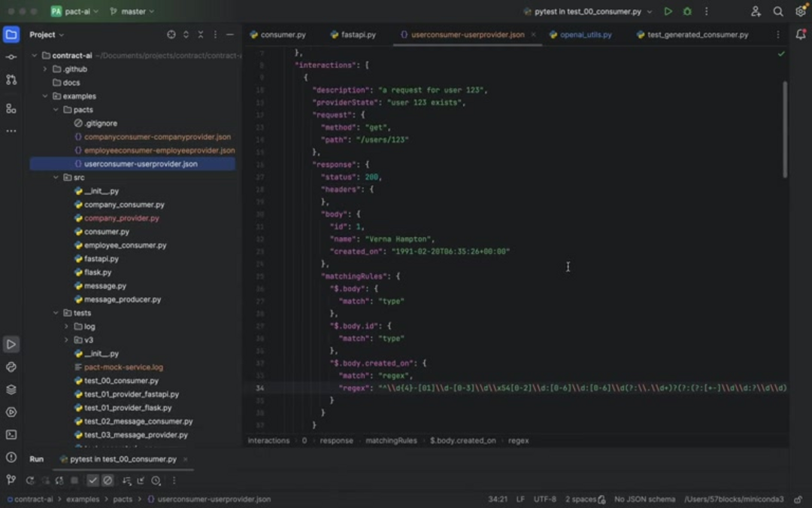Click the Select Opened File target icon

click(171, 35)
